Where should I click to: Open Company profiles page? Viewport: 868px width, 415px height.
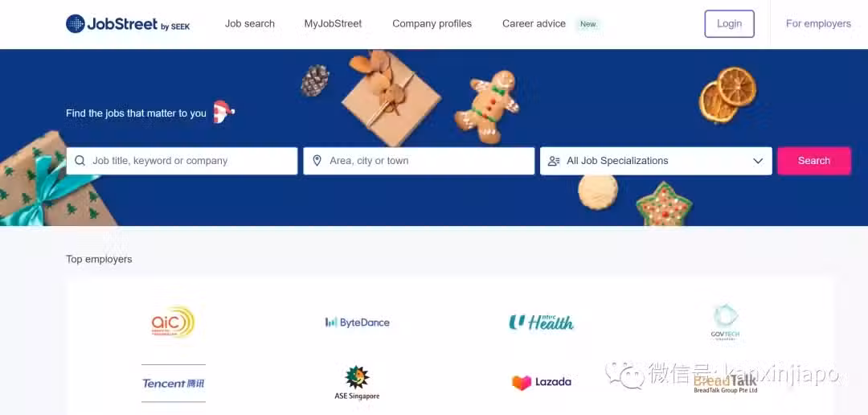click(432, 24)
